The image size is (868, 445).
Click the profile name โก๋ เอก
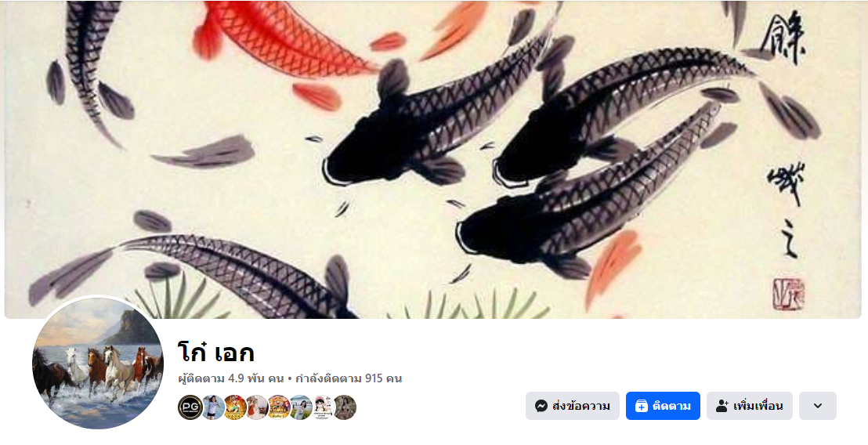(216, 352)
